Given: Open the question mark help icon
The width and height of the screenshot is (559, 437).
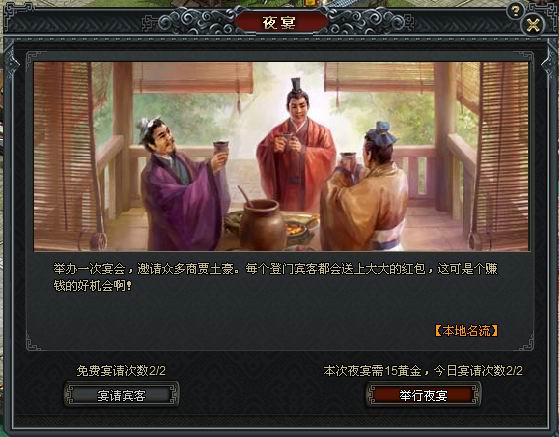Looking at the screenshot, I should [x=515, y=12].
